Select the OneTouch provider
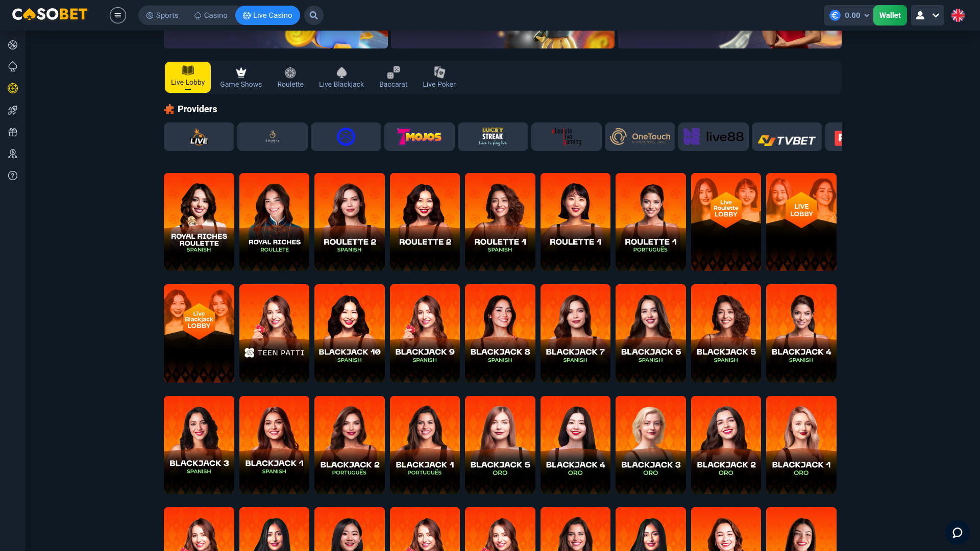The height and width of the screenshot is (551, 980). tap(640, 137)
